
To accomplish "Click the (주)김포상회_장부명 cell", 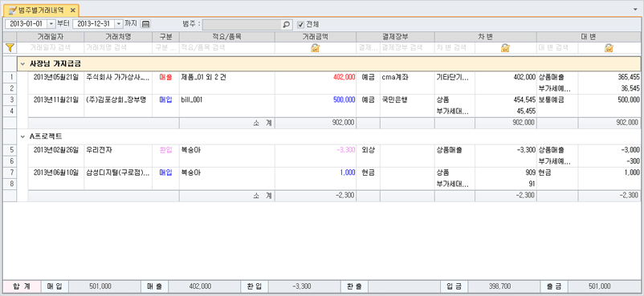I will point(118,99).
